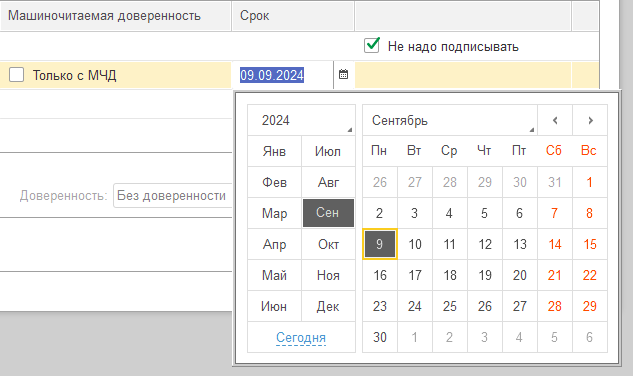Image resolution: width=633 pixels, height=376 pixels.
Task: Pick day 6 in the second week
Action: [x=520, y=213]
